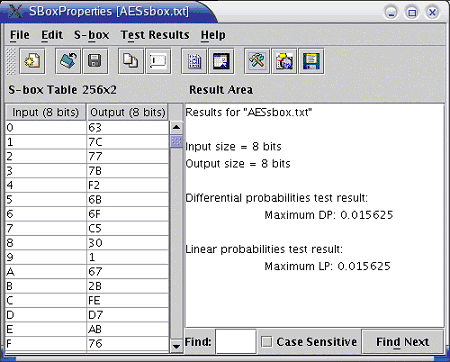Select input cell with value B
The width and height of the screenshot is (450, 362).
(x=46, y=286)
